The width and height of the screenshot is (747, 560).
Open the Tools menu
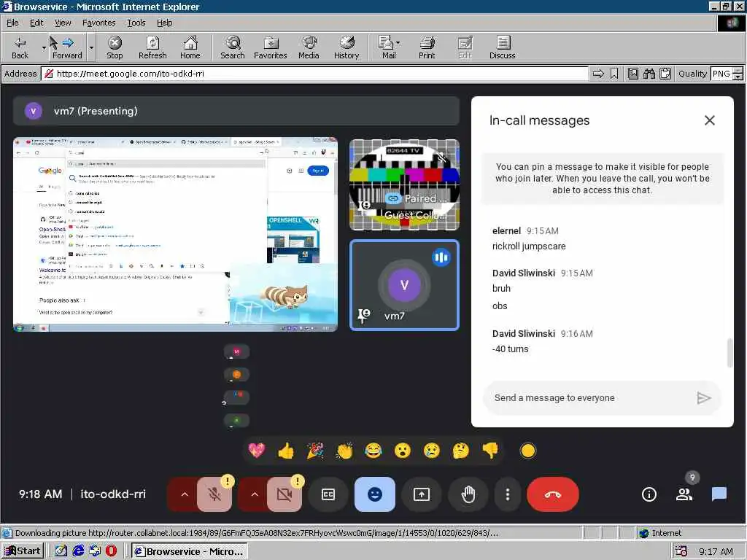[136, 23]
